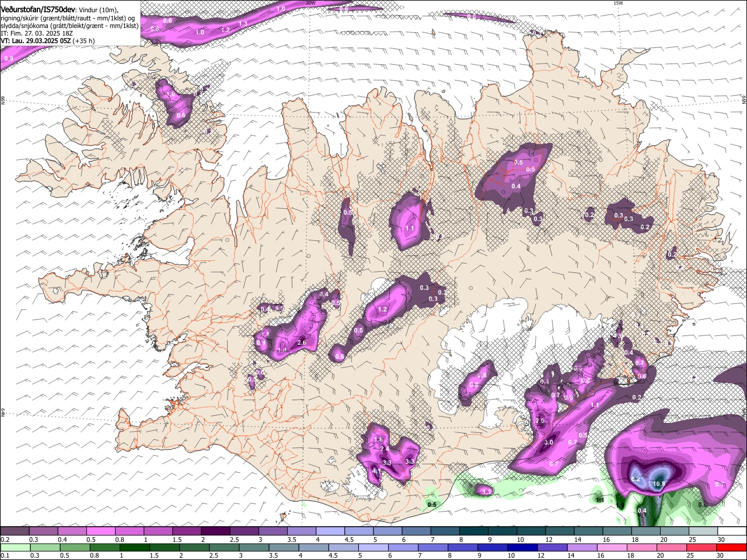This screenshot has height=560, width=747.
Task: Pick top-row swatch labeled 3.5
Action: coord(302,531)
